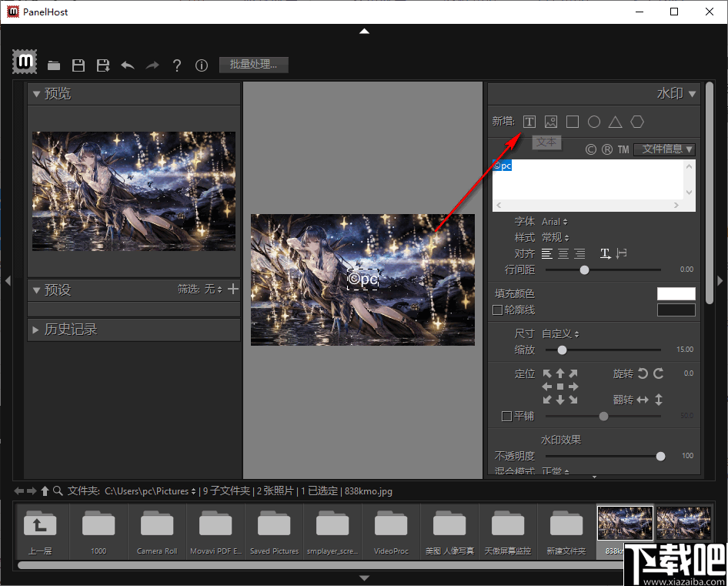Click the 填充颜色 fill color swatch
Screen dimensions: 728x586
[x=676, y=293]
